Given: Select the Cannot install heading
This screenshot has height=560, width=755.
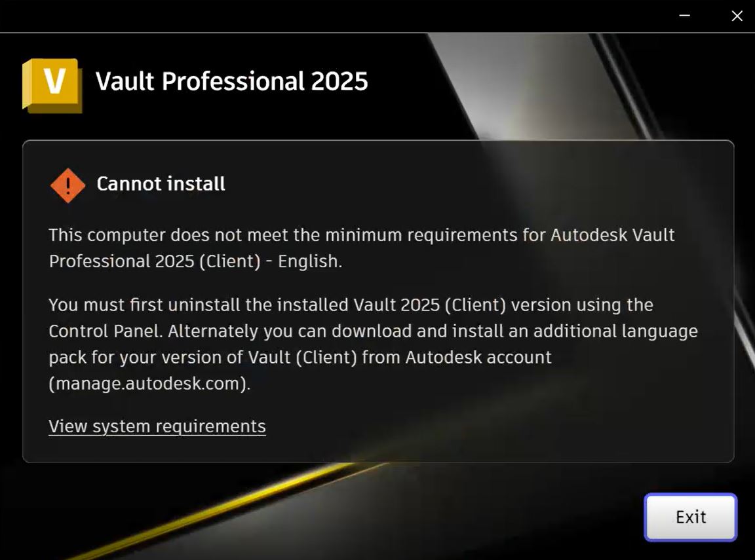Looking at the screenshot, I should pyautogui.click(x=161, y=184).
